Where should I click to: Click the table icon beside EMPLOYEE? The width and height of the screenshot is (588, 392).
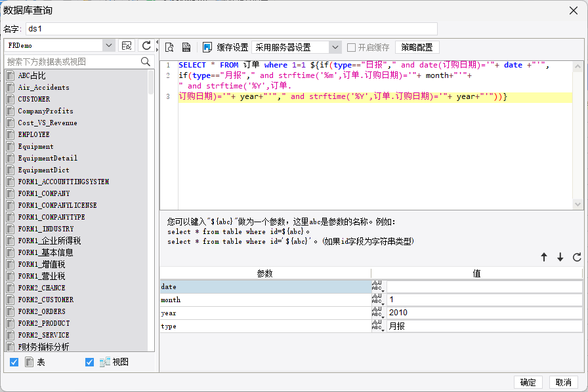coord(10,134)
